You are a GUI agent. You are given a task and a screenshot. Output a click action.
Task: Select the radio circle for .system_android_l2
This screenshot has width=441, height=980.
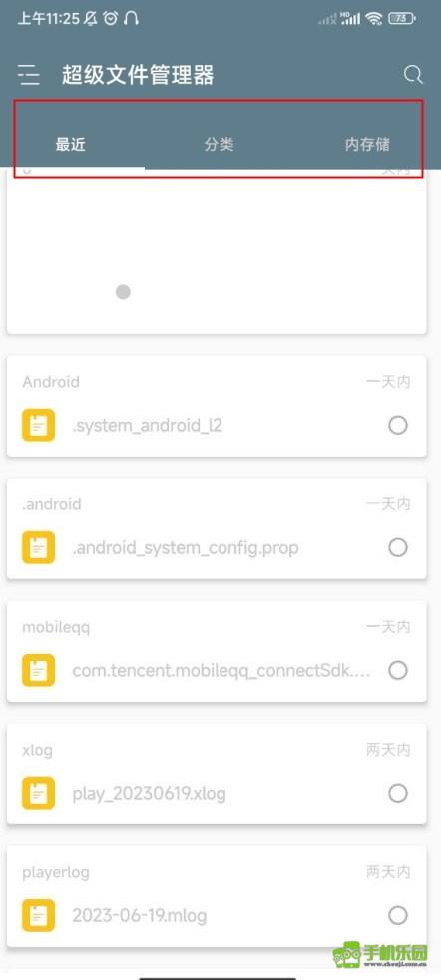pyautogui.click(x=398, y=426)
